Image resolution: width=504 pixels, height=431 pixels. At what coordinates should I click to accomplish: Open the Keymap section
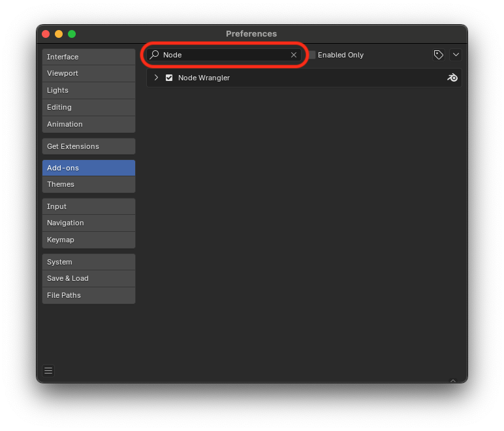[x=89, y=240]
